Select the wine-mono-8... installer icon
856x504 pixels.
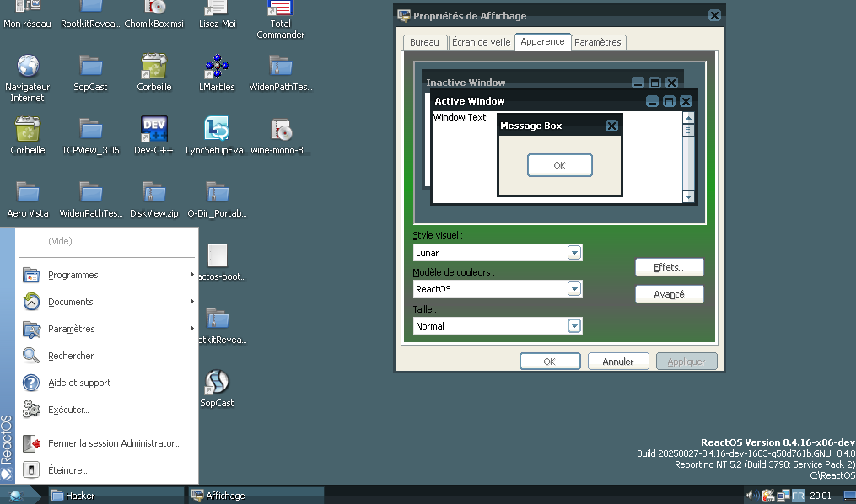coord(281,129)
